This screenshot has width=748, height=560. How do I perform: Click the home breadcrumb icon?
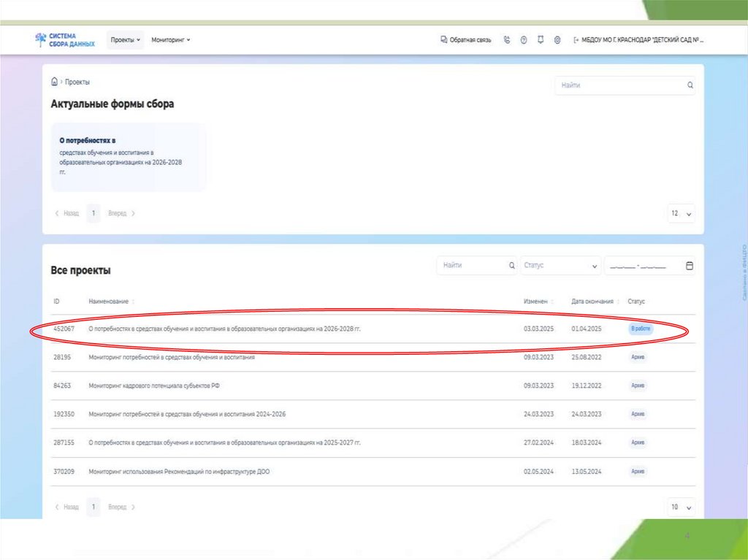coord(54,82)
